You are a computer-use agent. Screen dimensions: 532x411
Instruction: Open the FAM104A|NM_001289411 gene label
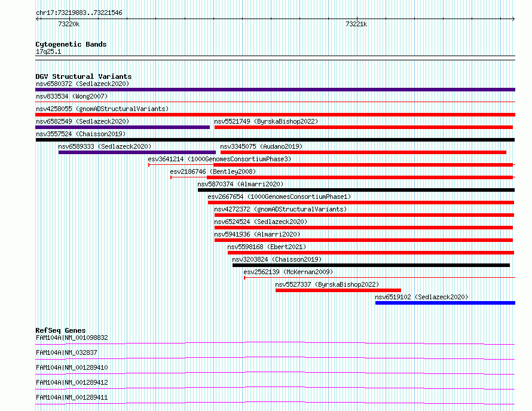point(72,397)
